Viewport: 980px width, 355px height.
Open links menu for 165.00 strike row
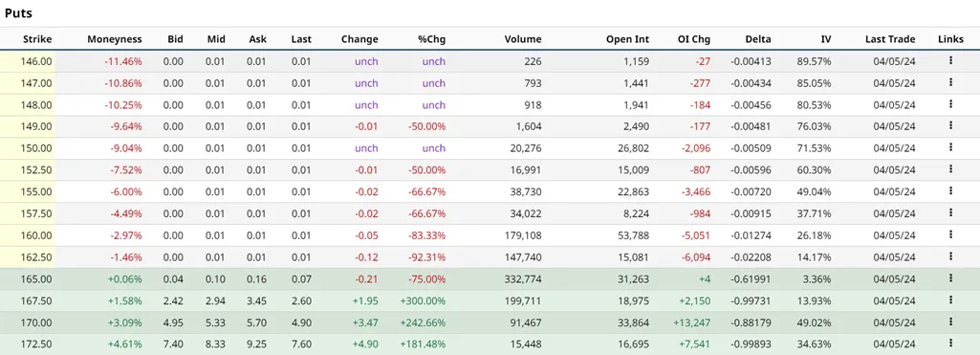(x=950, y=278)
